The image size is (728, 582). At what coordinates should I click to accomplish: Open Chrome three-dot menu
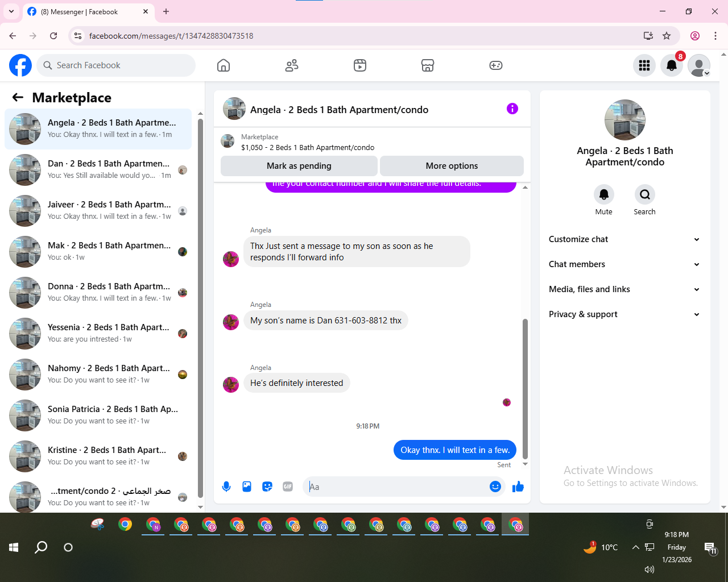tap(715, 36)
